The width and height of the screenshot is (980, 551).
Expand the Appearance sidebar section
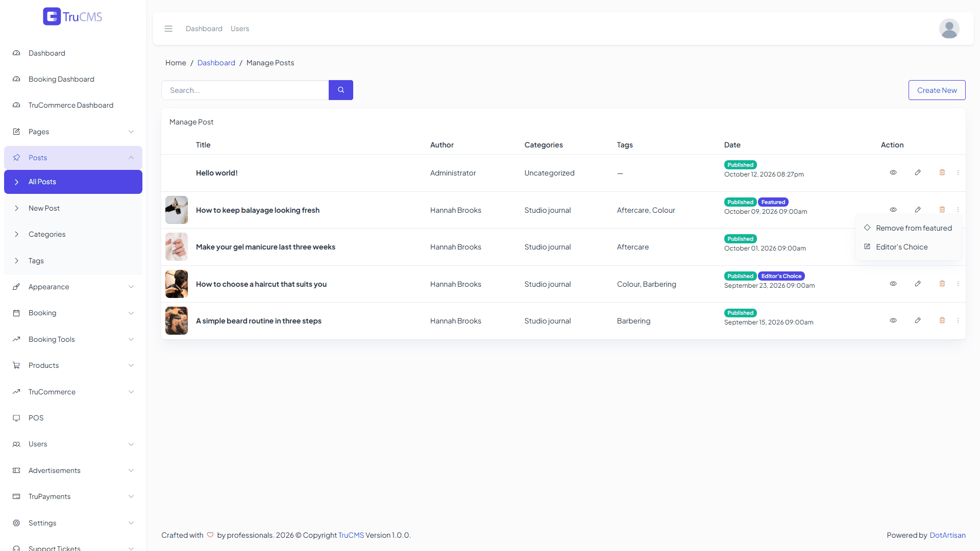(x=73, y=287)
